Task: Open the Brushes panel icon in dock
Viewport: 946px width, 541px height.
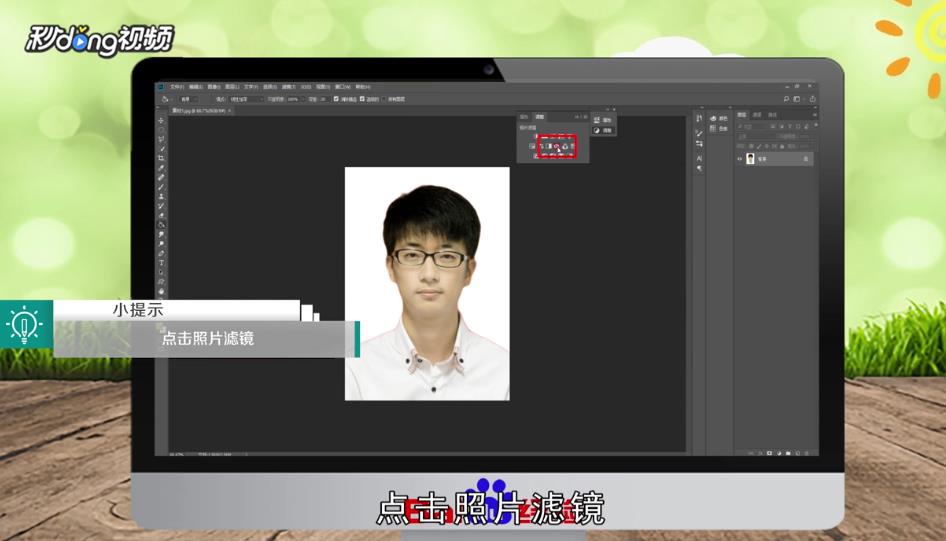Action: [699, 132]
